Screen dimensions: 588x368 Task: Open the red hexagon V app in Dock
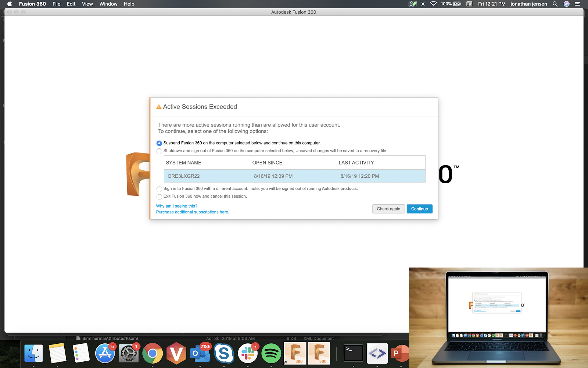pos(176,353)
